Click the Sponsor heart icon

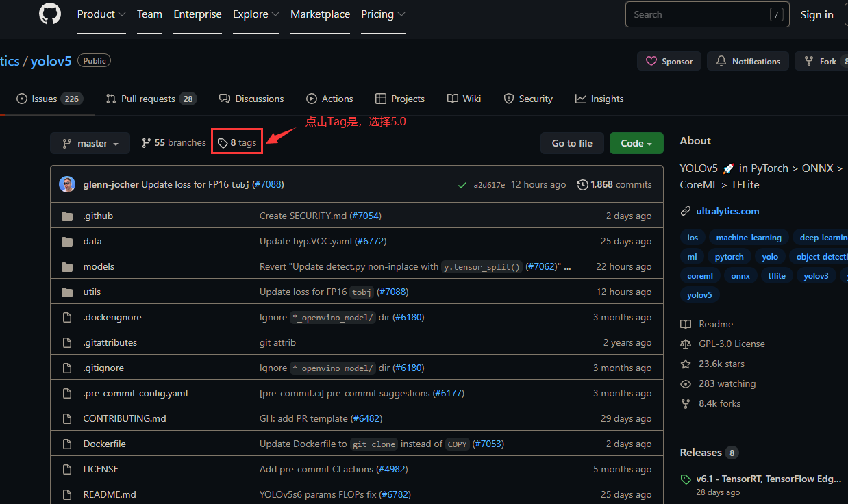coord(651,62)
